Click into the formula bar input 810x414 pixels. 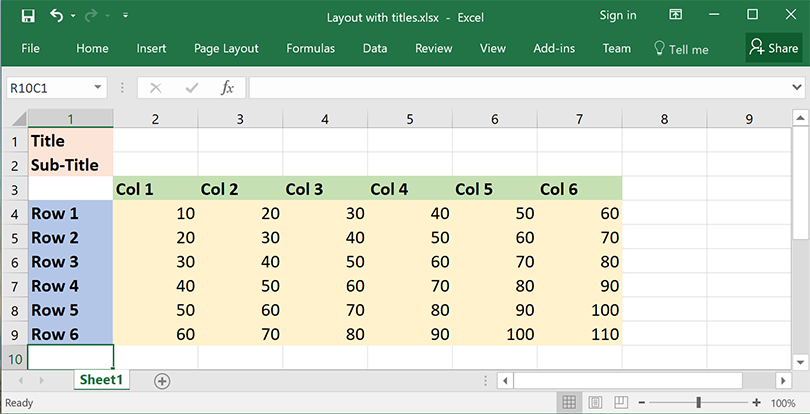[519, 88]
